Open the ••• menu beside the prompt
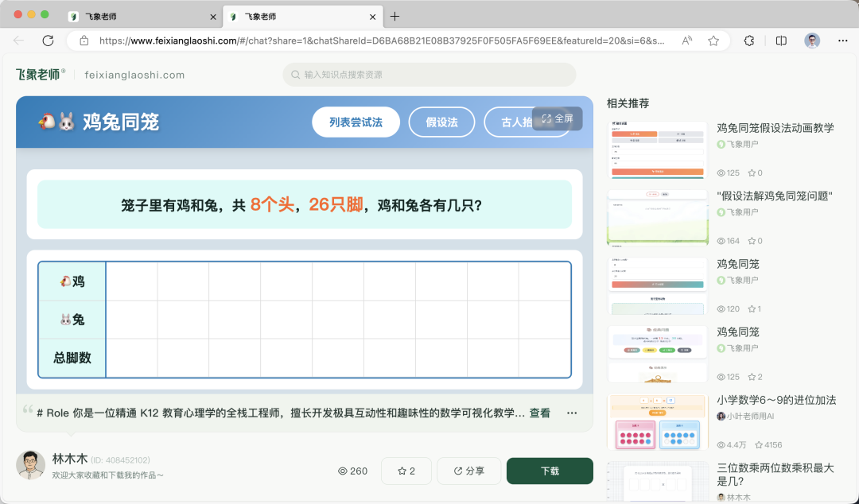 point(572,413)
